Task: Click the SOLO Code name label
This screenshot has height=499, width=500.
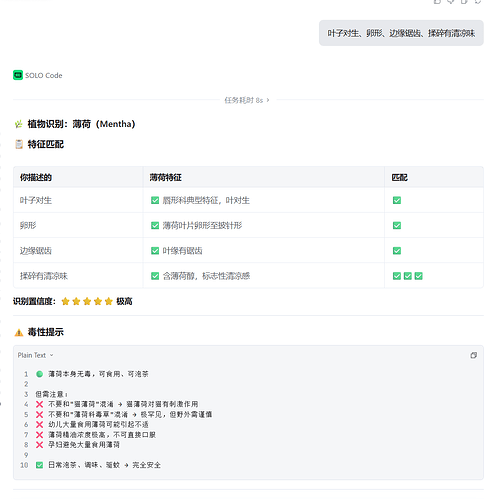Action: (44, 75)
